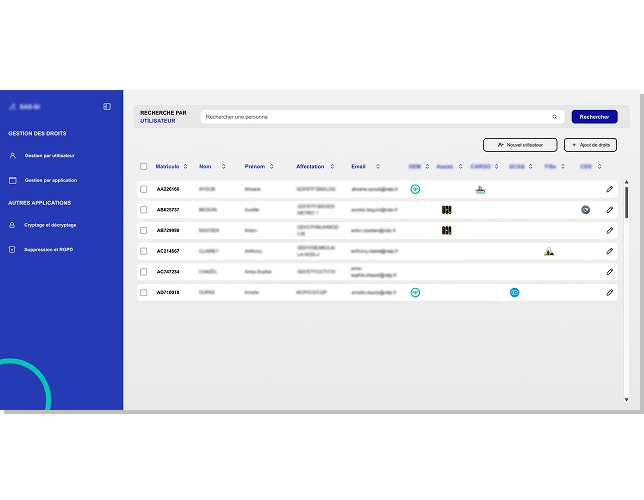Image resolution: width=644 pixels, height=500 pixels.
Task: Click the Rechercher button
Action: tap(594, 117)
